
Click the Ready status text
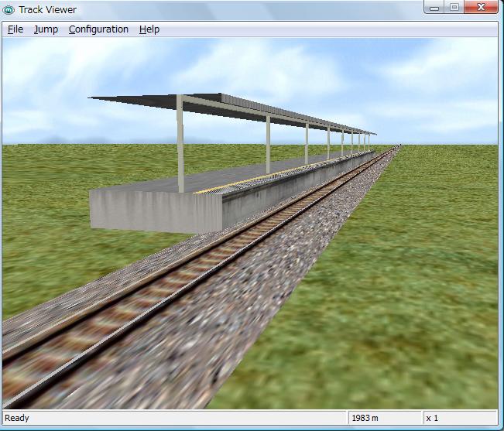[17, 419]
